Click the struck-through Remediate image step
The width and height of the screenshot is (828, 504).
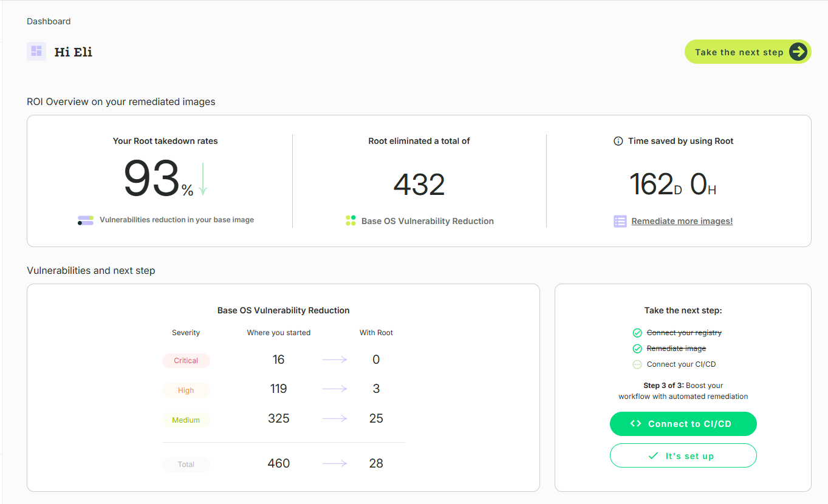pyautogui.click(x=676, y=349)
